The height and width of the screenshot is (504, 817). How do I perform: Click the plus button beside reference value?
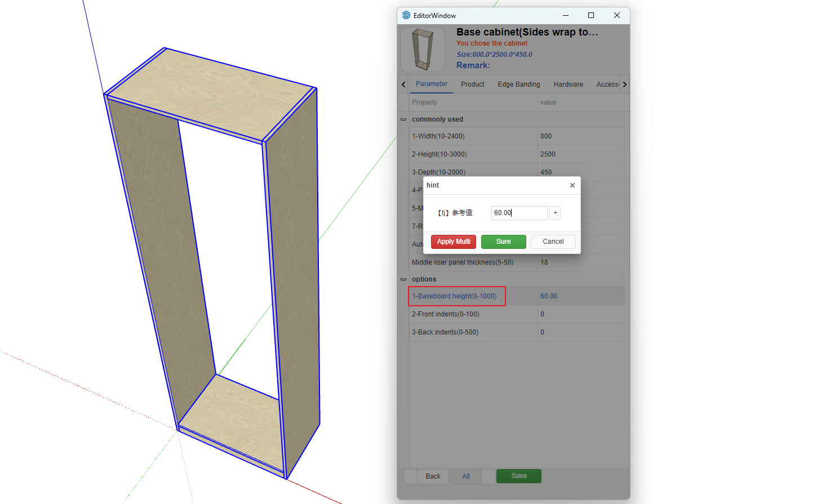pos(555,213)
